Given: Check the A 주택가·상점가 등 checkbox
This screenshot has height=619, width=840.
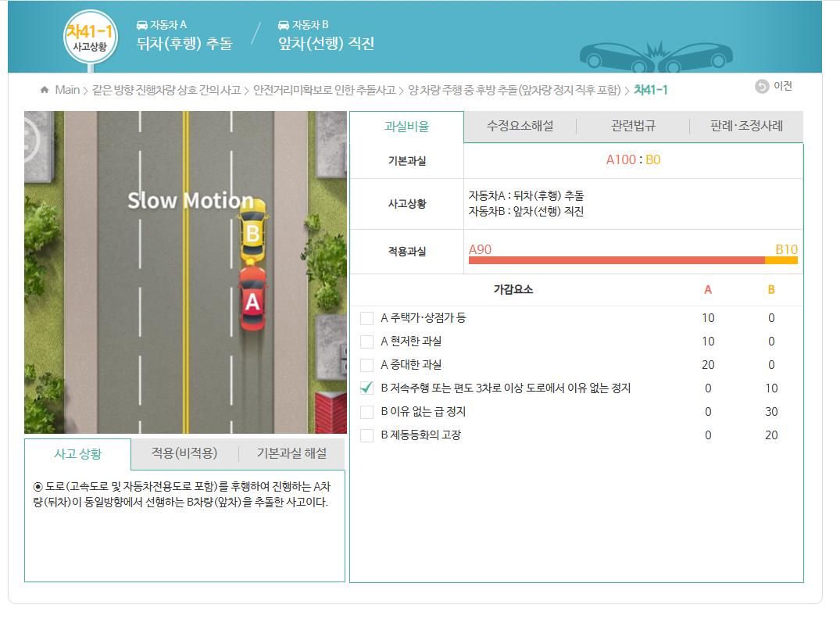Looking at the screenshot, I should coord(366,318).
